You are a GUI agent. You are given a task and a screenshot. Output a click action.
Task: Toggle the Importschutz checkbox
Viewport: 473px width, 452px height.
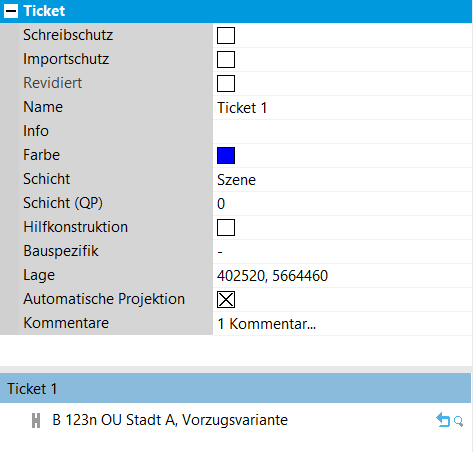point(226,59)
